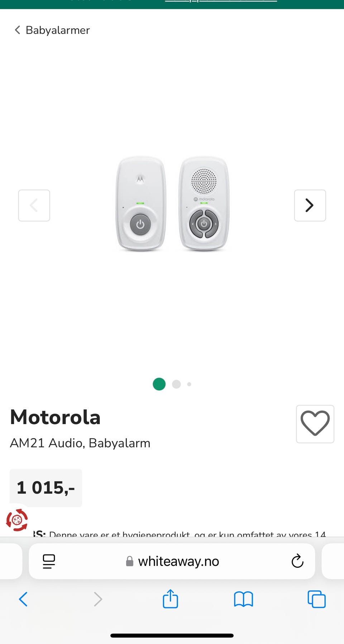Open Safari bookmarks book icon
The height and width of the screenshot is (644, 344).
tap(244, 599)
